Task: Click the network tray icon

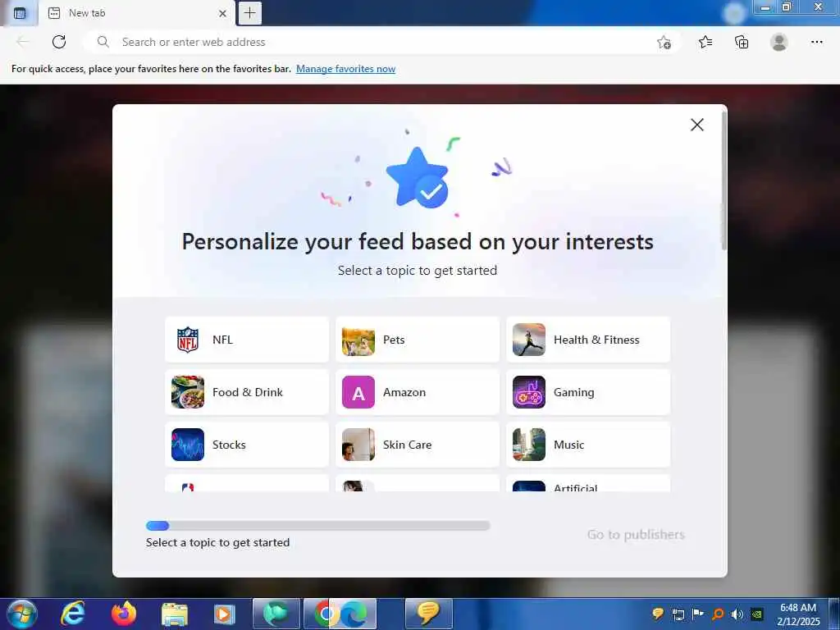Action: pos(678,614)
